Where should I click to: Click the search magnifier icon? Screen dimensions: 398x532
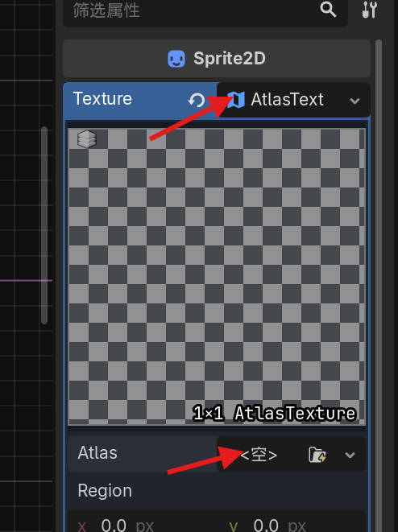click(x=328, y=9)
